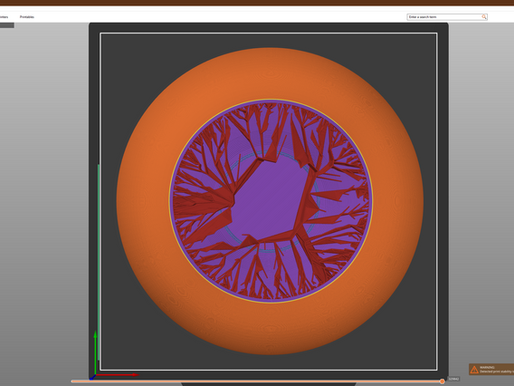
Task: Click the XYZ axes indicator
Action: [113, 355]
